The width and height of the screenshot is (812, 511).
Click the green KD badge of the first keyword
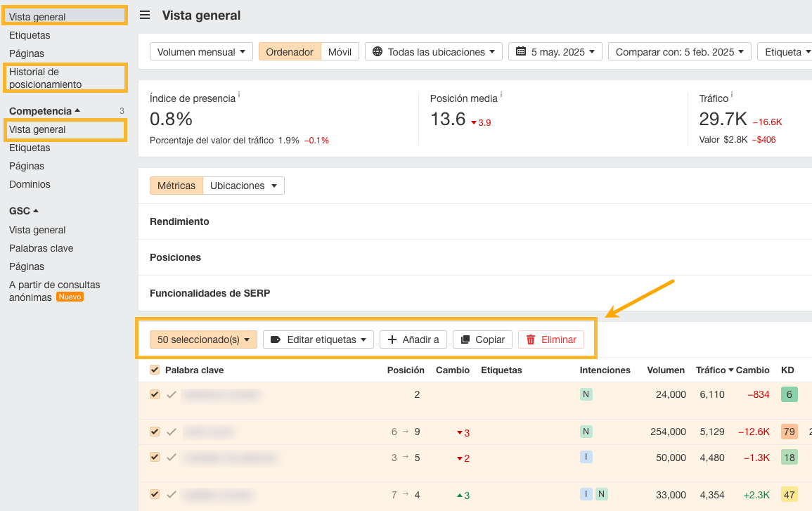click(788, 394)
